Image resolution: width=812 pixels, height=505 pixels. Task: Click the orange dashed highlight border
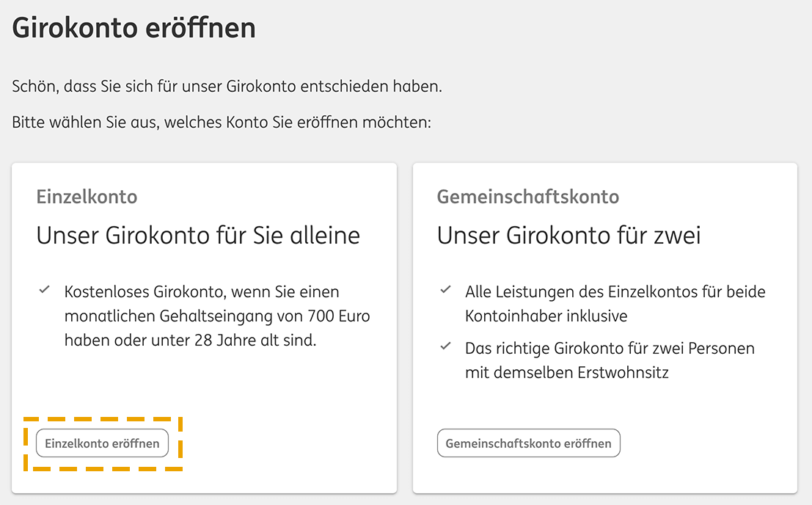[103, 419]
